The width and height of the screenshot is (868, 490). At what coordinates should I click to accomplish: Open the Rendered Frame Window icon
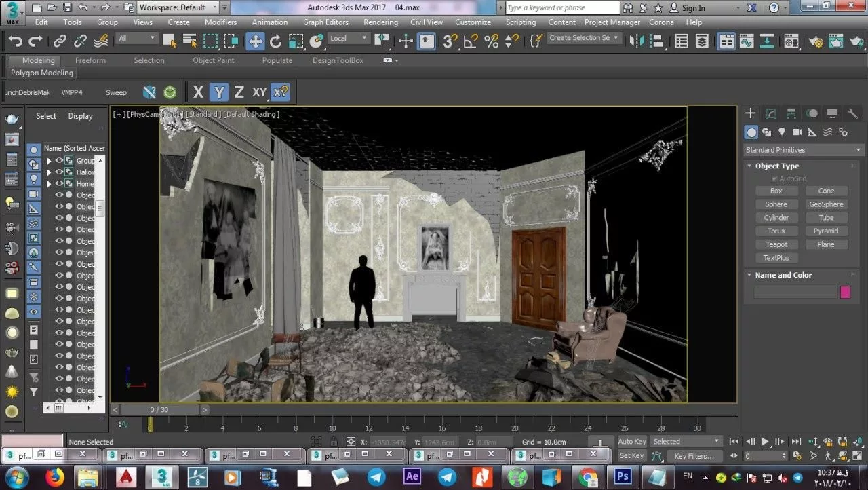[x=836, y=41]
